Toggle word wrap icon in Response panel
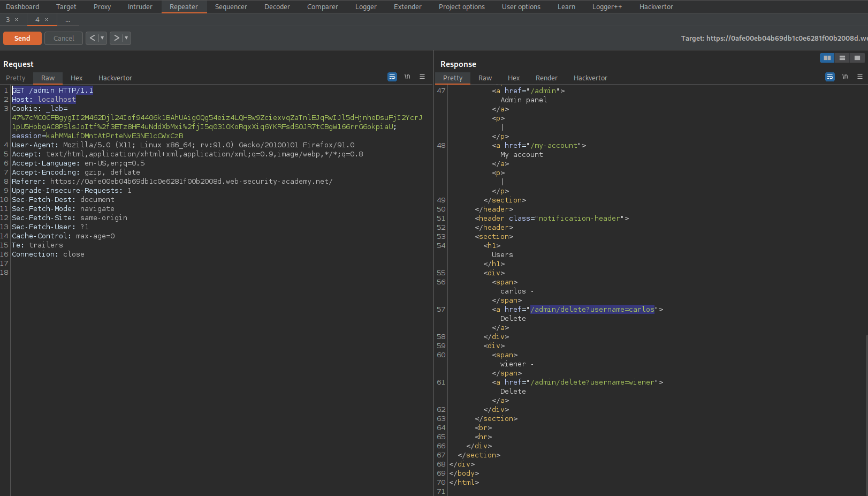The image size is (868, 496). point(830,77)
